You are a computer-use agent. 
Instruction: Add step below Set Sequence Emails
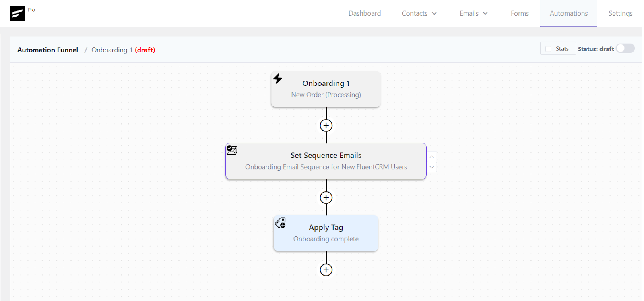(326, 197)
